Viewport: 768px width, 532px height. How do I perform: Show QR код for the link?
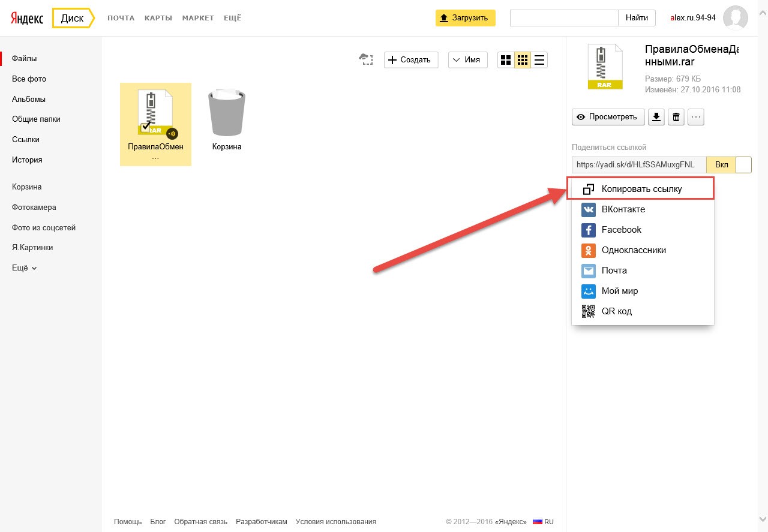tap(643, 311)
